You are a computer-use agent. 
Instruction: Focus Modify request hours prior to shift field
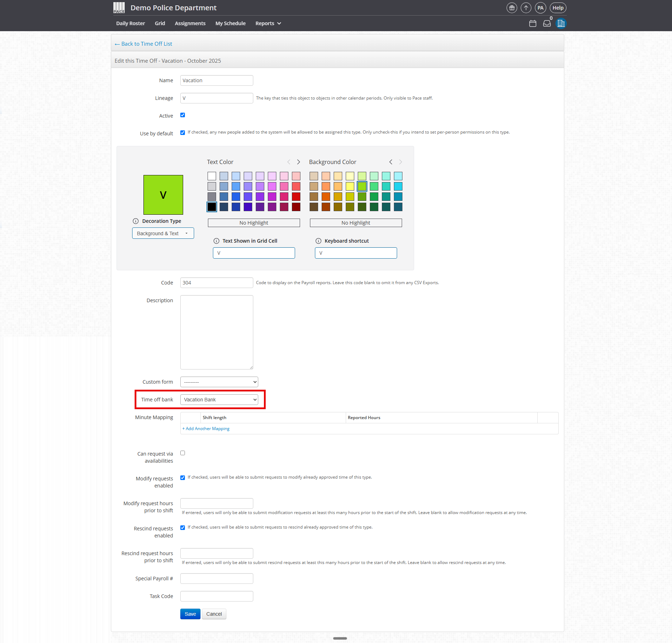pyautogui.click(x=217, y=503)
